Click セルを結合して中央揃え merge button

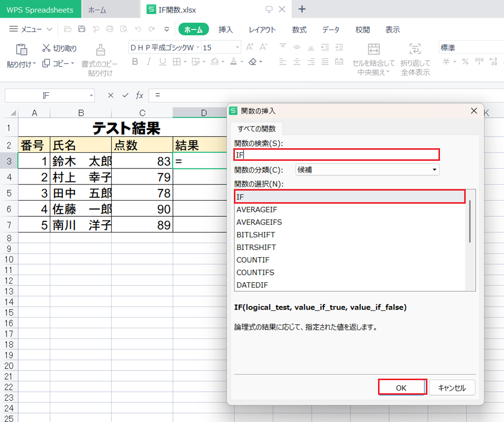(x=373, y=59)
